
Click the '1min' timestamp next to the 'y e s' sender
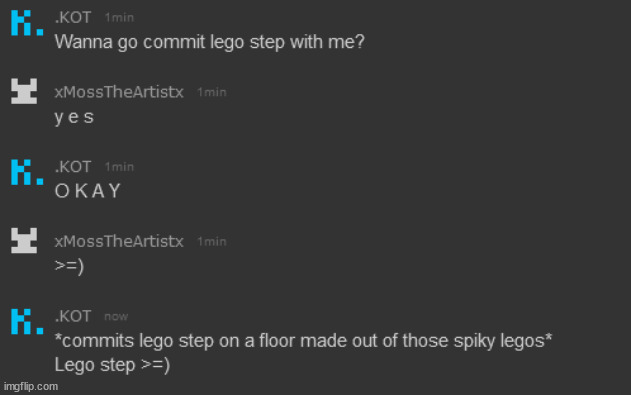[x=212, y=92]
